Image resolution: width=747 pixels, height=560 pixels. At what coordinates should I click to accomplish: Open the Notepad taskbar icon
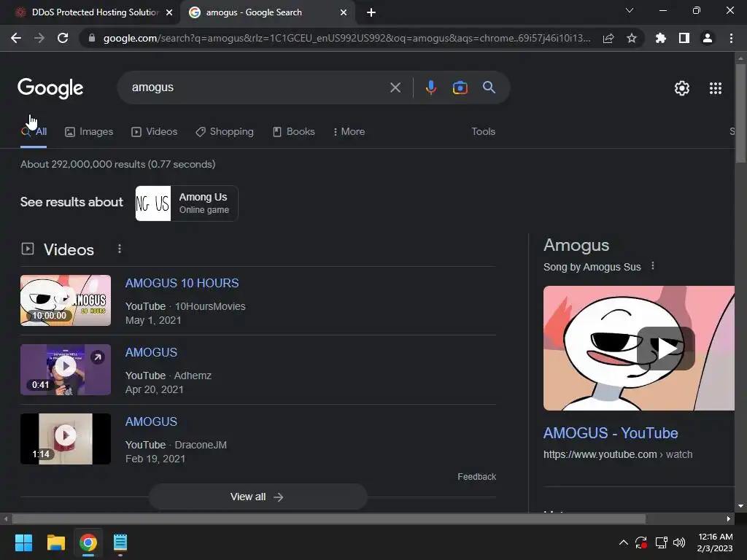click(120, 542)
